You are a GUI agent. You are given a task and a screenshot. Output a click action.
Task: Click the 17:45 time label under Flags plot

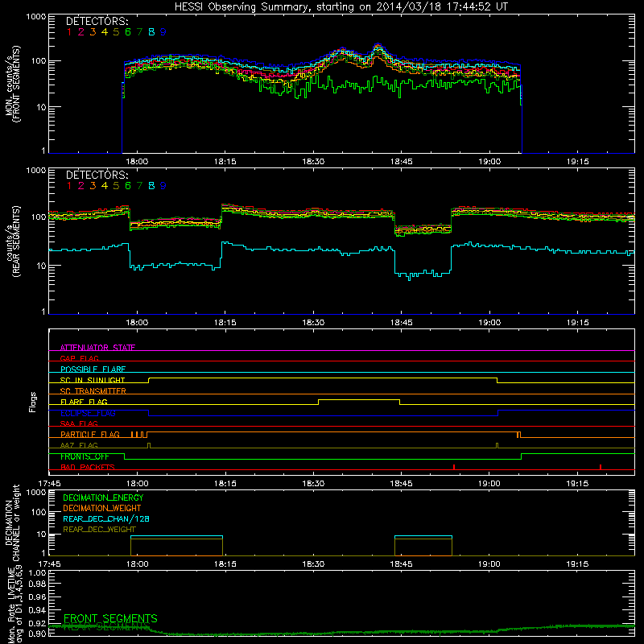(49, 484)
